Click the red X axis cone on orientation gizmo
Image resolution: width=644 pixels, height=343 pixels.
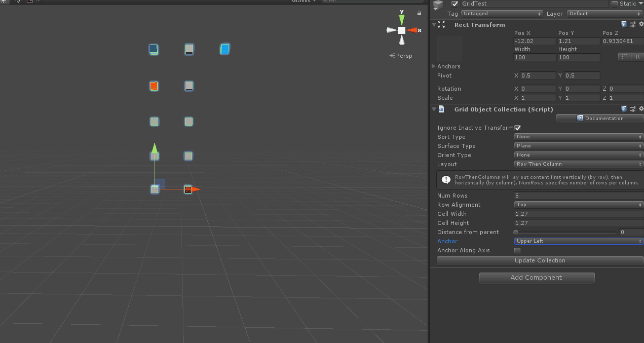tap(412, 30)
